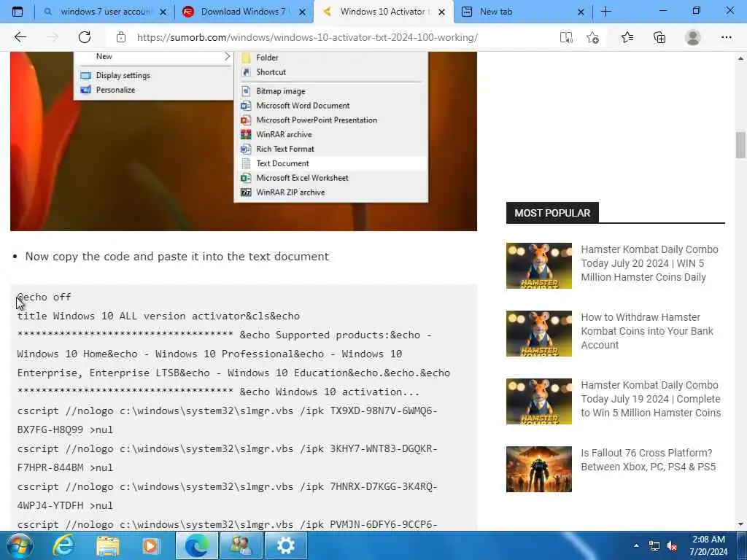Screen dimensions: 747x560
Task: Open immersive reader icon
Action: 566,38
